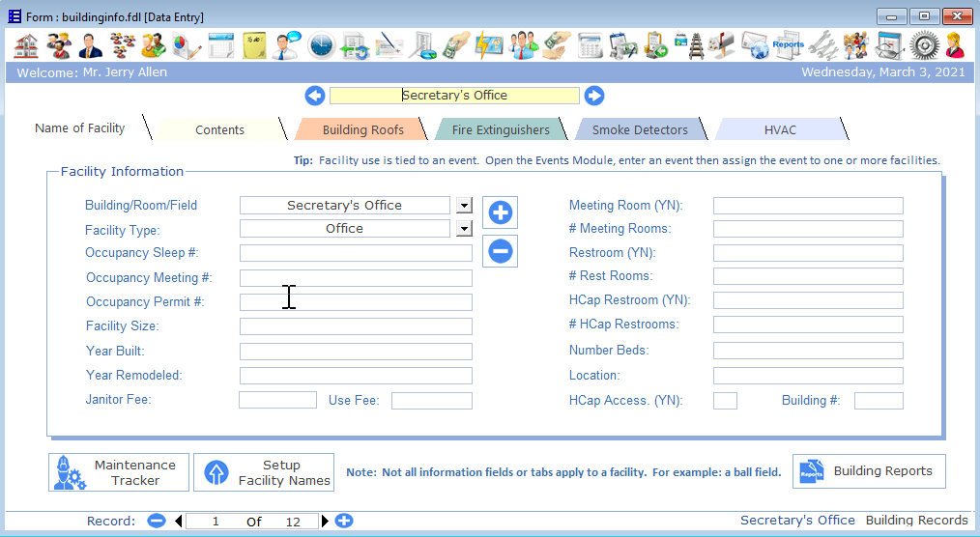This screenshot has width=980, height=537.
Task: Open the Smoke Detectors tab
Action: pyautogui.click(x=640, y=129)
